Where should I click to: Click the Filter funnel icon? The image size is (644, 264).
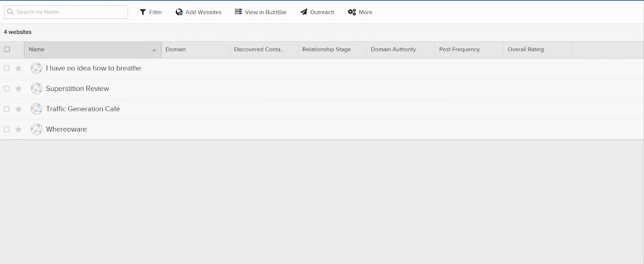[x=142, y=12]
